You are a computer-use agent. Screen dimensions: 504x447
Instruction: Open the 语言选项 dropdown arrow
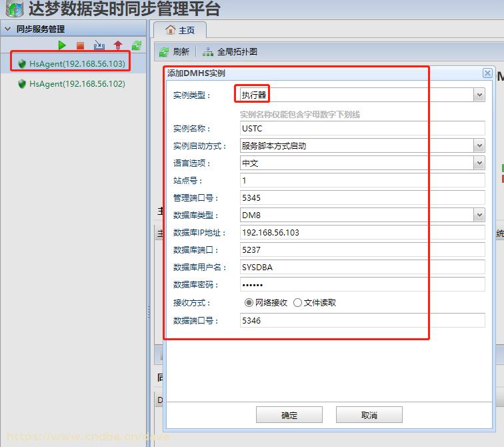point(479,163)
